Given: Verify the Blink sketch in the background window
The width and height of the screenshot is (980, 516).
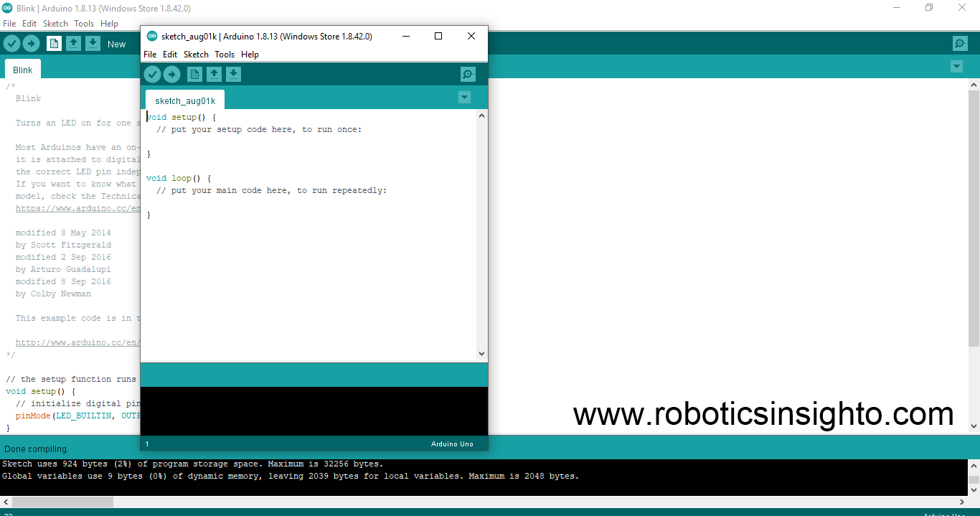Looking at the screenshot, I should coord(11,43).
